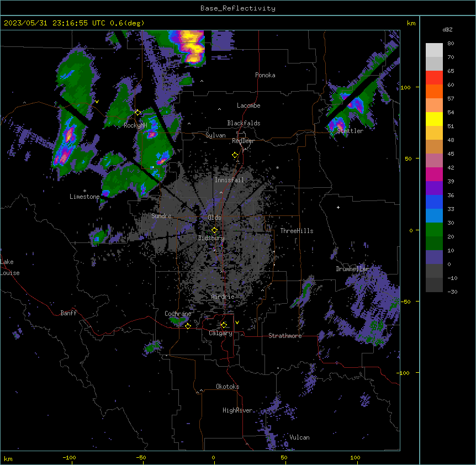This screenshot has height=465, width=476.
Task: Click the small green echo just above Cochrane diamond
Action: tap(177, 320)
